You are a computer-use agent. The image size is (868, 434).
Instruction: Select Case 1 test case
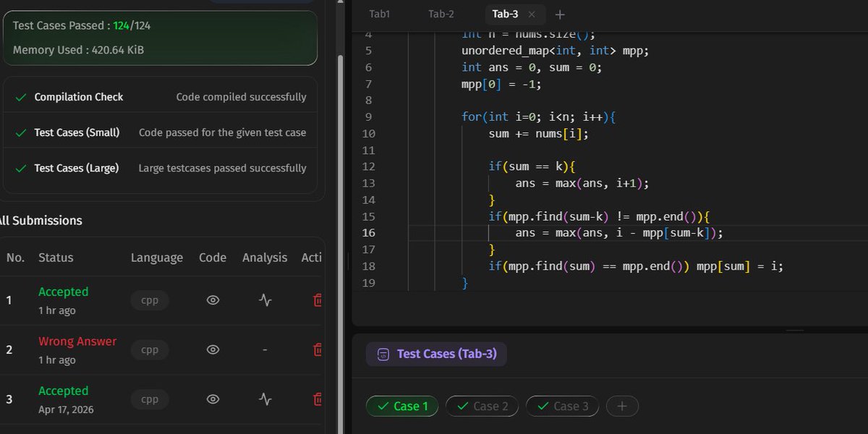pos(403,407)
